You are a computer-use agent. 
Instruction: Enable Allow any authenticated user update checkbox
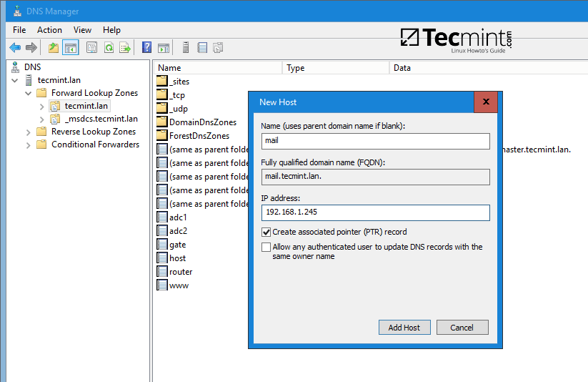[x=266, y=247]
